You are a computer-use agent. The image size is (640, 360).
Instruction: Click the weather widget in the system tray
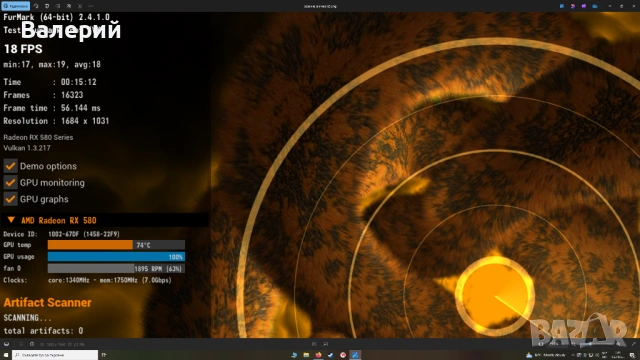[547, 355]
